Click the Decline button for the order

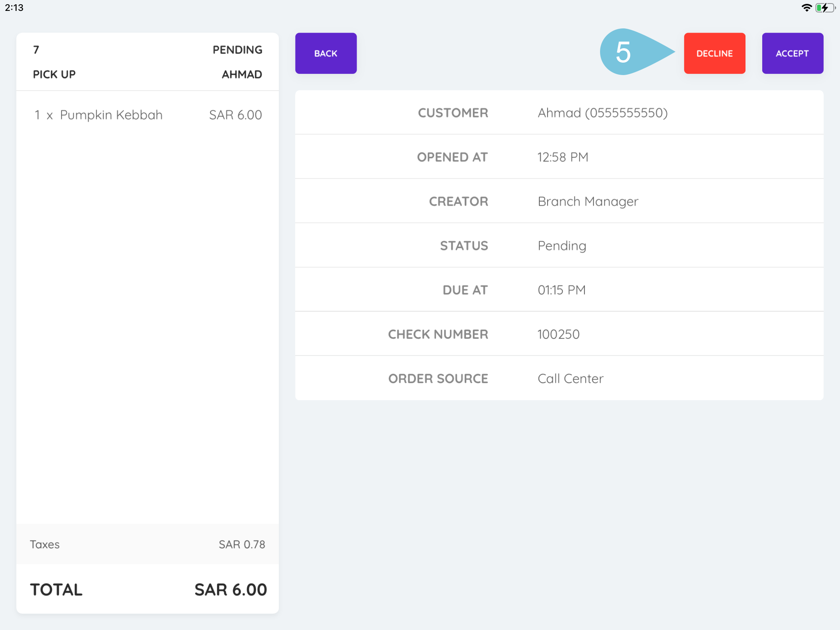pyautogui.click(x=714, y=53)
